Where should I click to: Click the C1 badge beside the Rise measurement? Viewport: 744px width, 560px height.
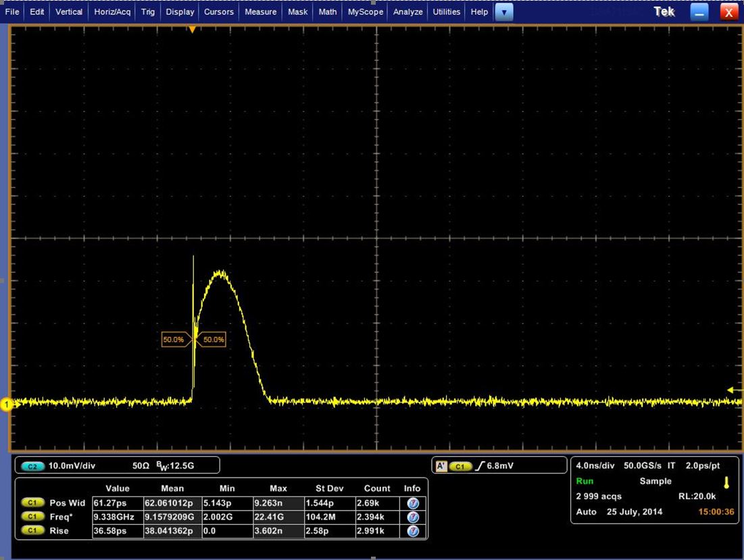(x=34, y=531)
